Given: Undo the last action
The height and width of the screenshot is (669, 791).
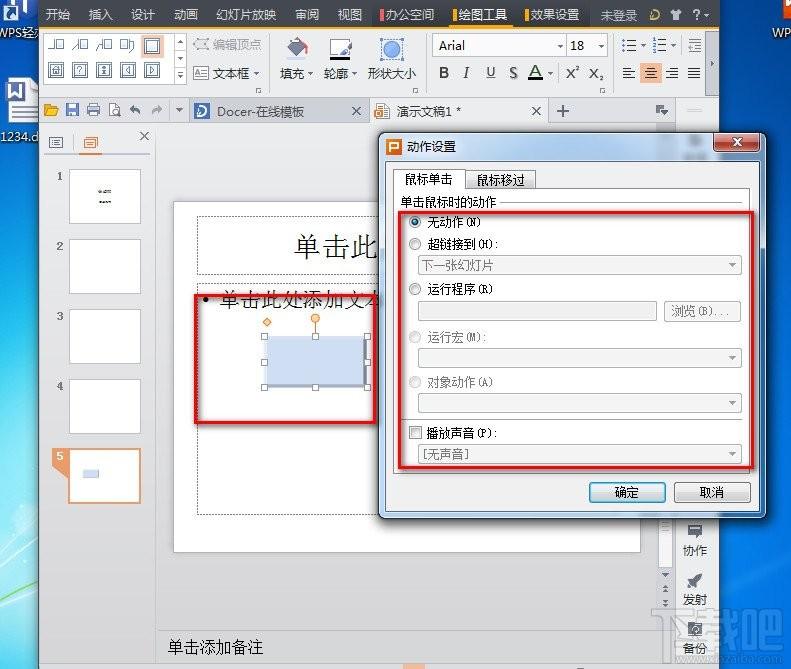Looking at the screenshot, I should pos(135,110).
